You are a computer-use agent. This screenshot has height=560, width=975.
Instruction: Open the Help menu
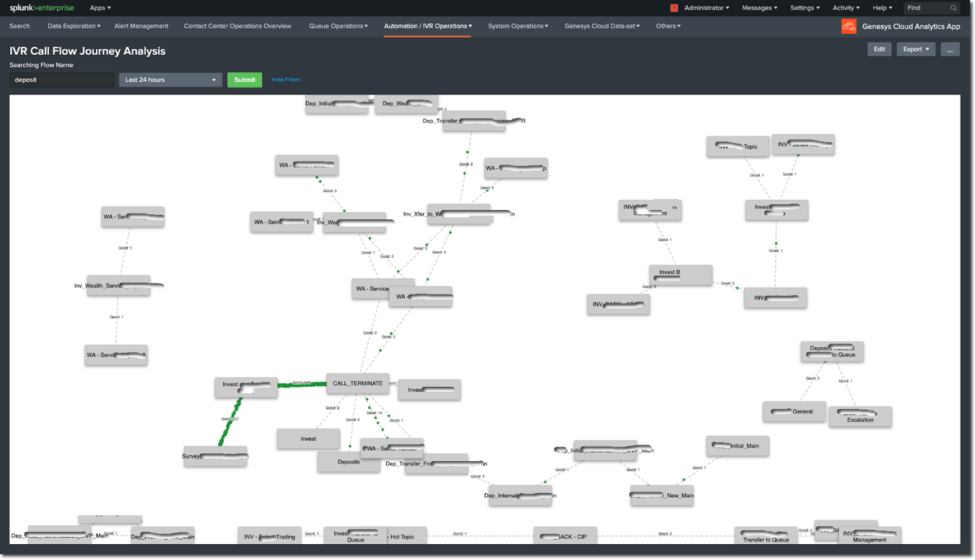coord(882,8)
